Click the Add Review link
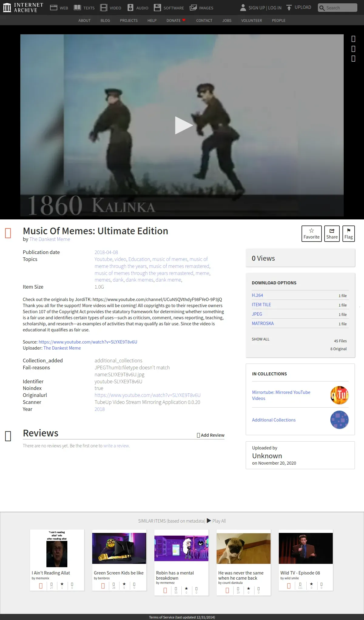Viewport: 364px width, 620px height. pyautogui.click(x=211, y=435)
